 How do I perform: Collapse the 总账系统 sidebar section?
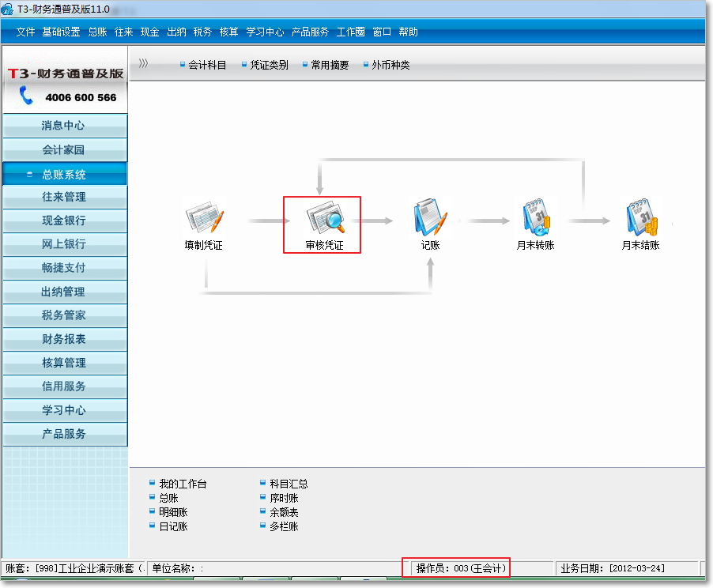pyautogui.click(x=64, y=175)
